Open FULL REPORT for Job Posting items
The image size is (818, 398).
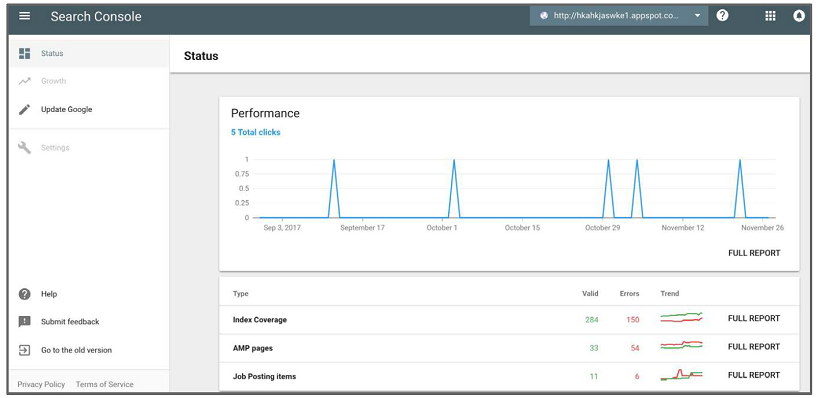coord(754,375)
